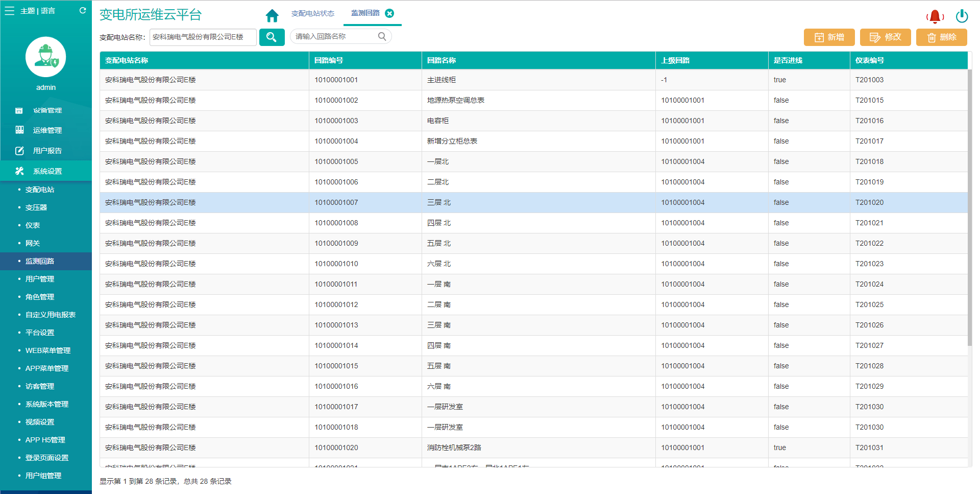
Task: Select the 电容柜 row
Action: pos(533,121)
